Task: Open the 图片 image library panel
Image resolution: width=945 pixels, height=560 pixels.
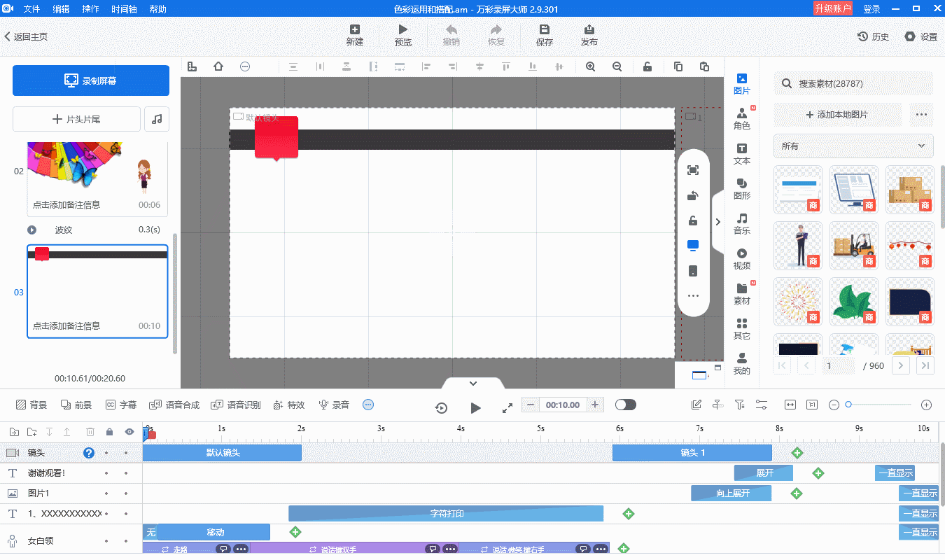Action: (742, 84)
